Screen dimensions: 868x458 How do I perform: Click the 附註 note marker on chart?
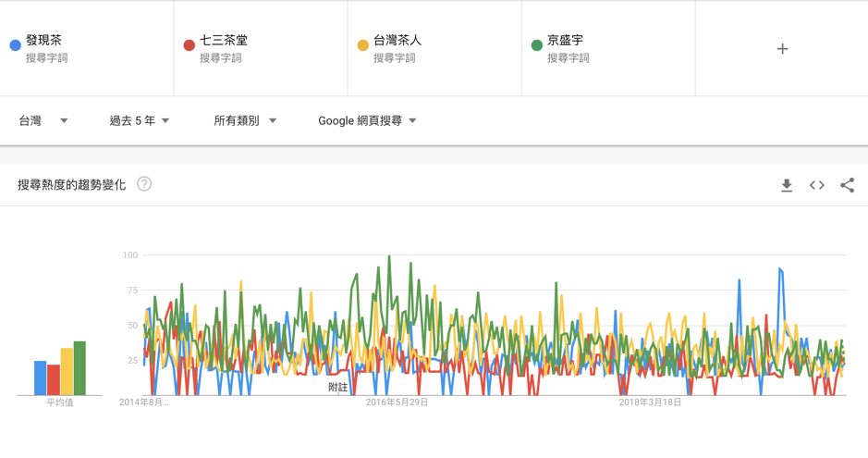tap(337, 387)
